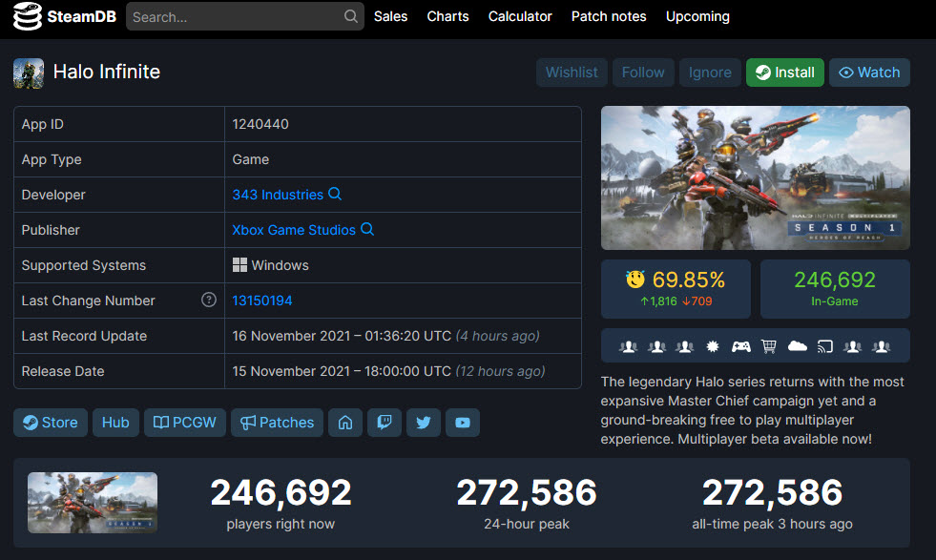Search by developer 343 Industries magnifier icon

(335, 194)
